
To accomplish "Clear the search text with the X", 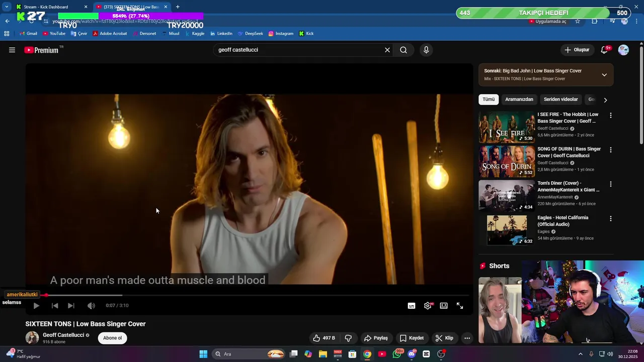I will pos(387,50).
